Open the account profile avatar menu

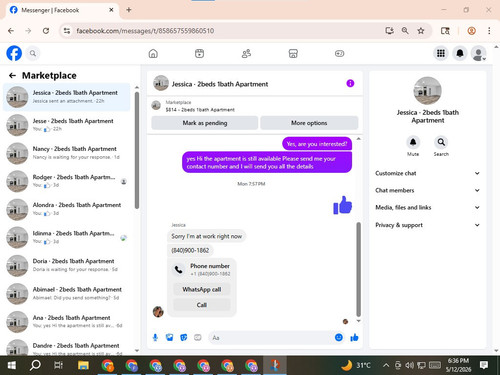point(478,53)
